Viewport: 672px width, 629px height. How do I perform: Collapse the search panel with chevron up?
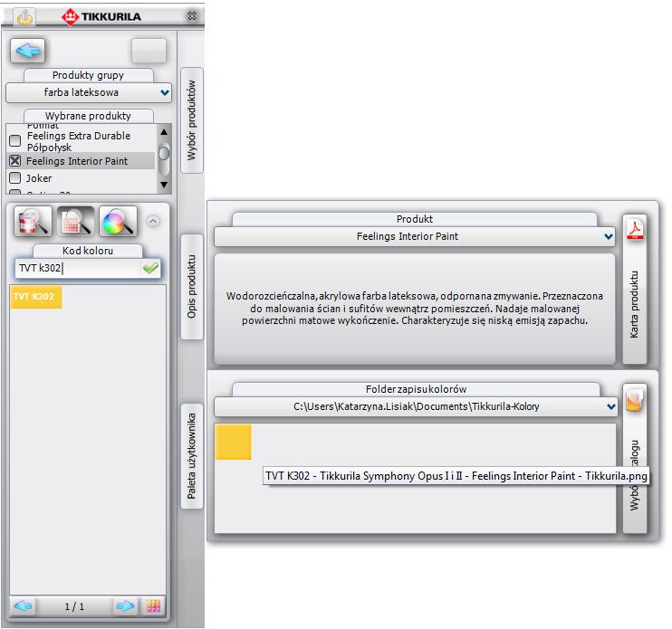click(153, 221)
